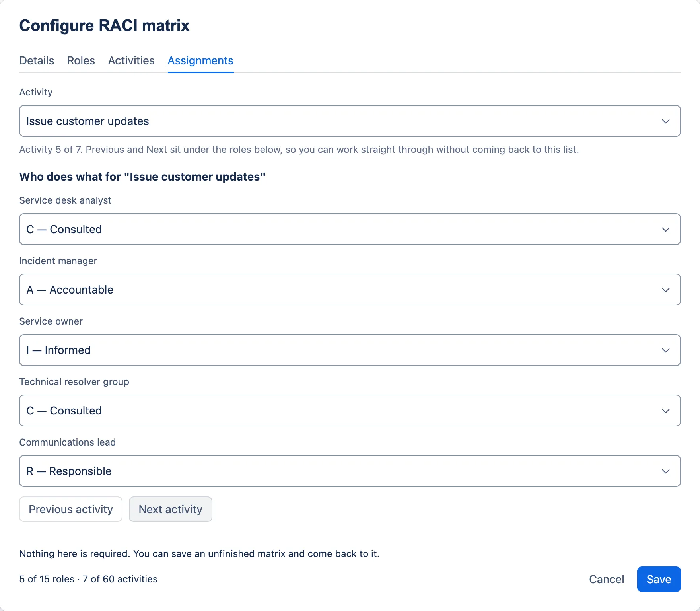700x611 pixels.
Task: Click the '5 of 15 roles' counter text
Action: pos(88,579)
